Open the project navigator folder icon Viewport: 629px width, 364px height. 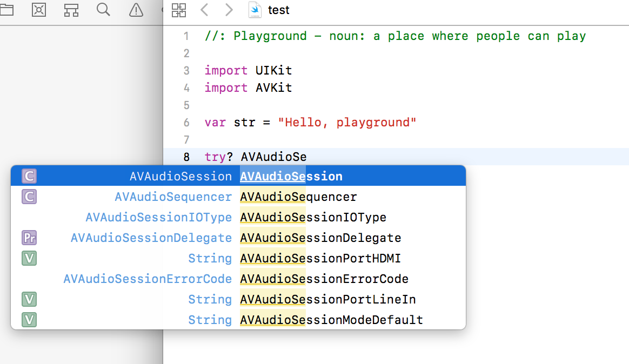[6, 10]
